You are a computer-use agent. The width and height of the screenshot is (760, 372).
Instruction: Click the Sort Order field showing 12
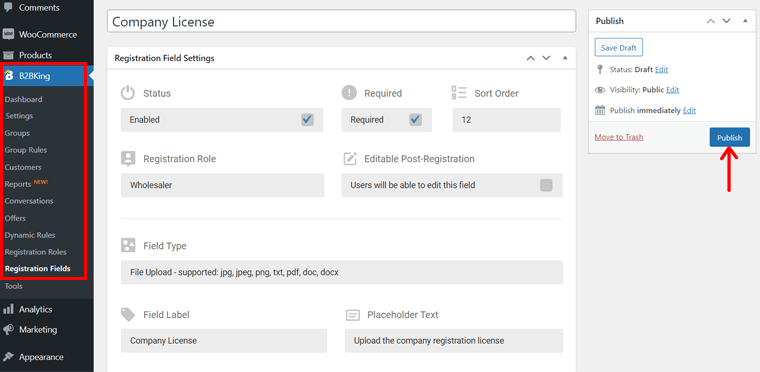pyautogui.click(x=507, y=120)
